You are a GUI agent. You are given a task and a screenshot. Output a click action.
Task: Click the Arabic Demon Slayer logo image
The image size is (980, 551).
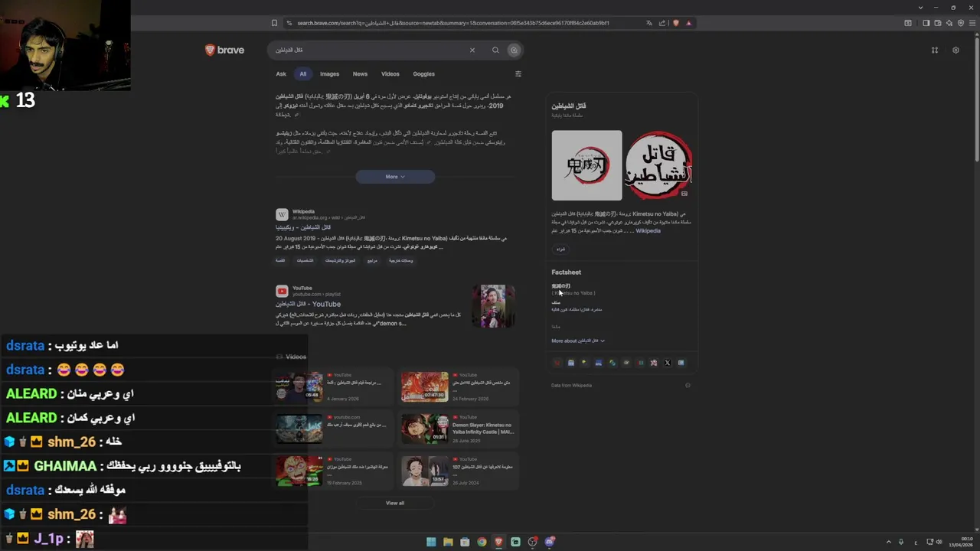658,165
